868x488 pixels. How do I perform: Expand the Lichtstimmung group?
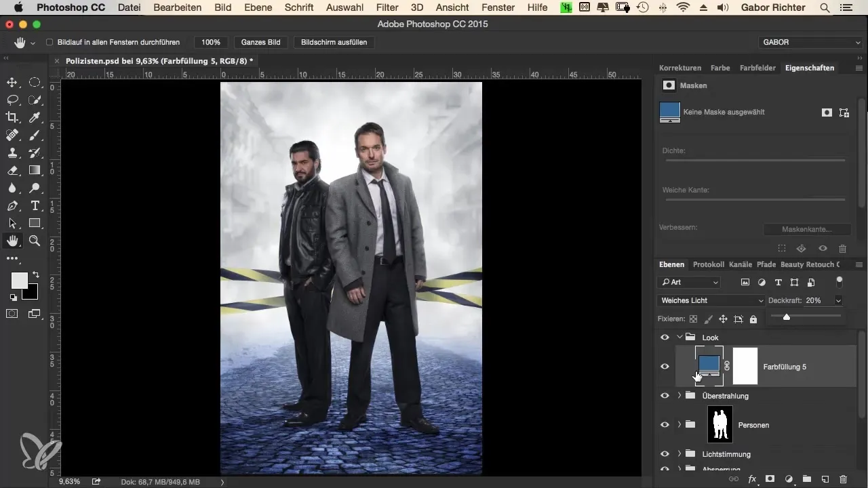pyautogui.click(x=679, y=454)
